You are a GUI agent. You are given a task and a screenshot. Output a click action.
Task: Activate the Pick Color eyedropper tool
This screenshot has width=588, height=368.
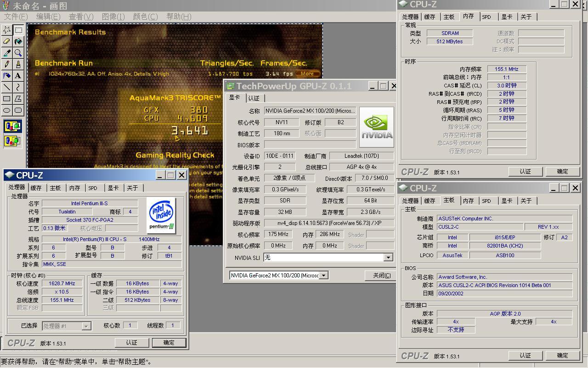[7, 53]
